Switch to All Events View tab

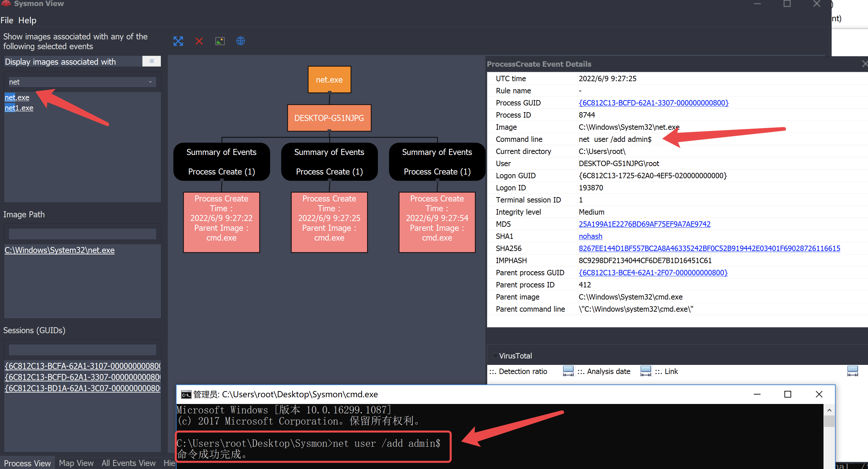[x=128, y=463]
